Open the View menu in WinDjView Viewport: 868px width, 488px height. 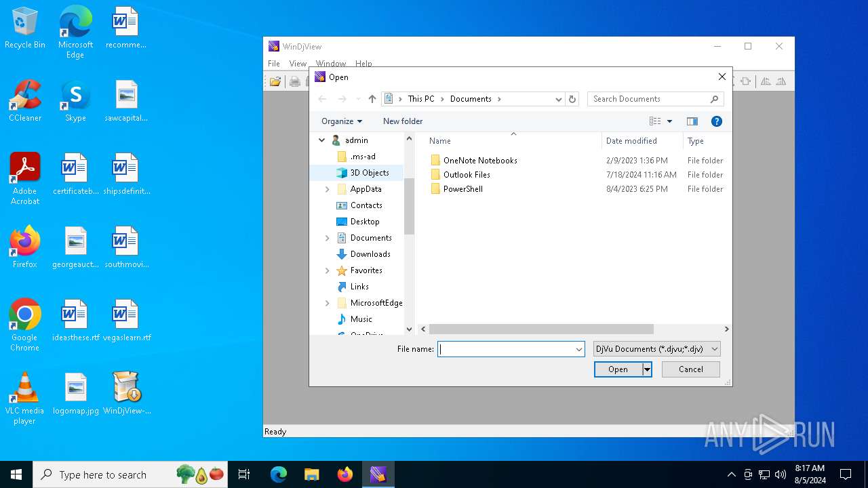click(x=298, y=64)
